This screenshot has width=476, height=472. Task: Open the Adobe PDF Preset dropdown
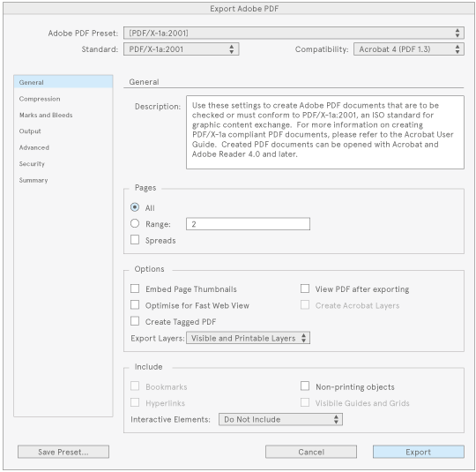click(294, 33)
